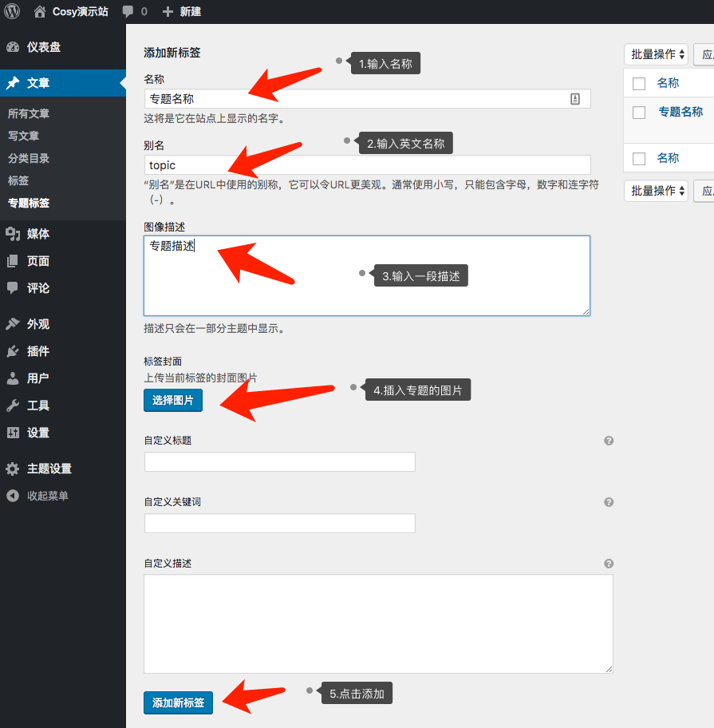Click the home icon beside Cosy演示站

40,12
